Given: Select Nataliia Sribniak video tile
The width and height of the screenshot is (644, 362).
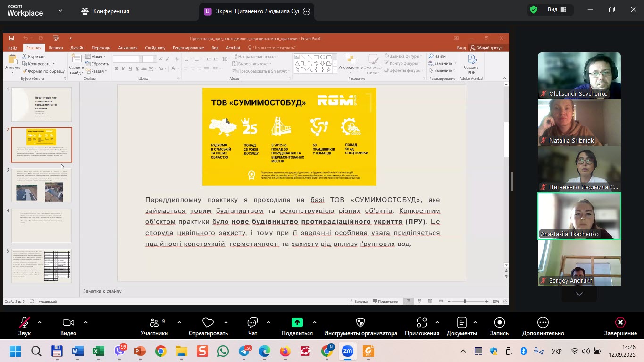Looking at the screenshot, I should click(579, 122).
